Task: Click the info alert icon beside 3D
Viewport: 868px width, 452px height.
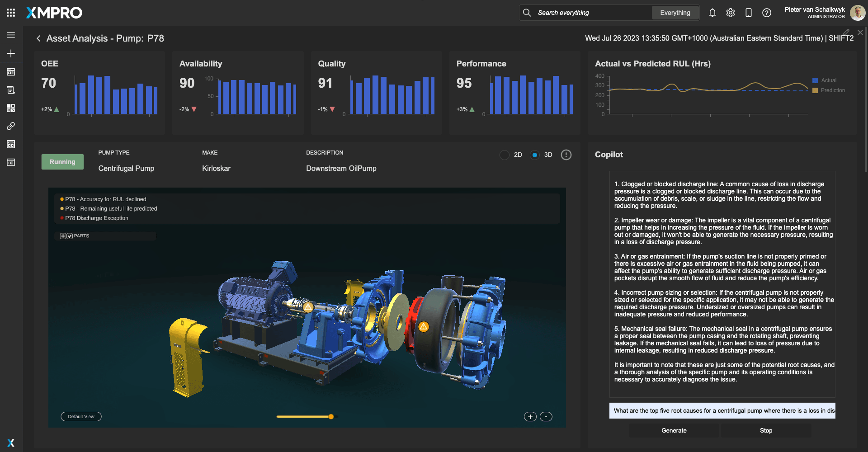Action: [x=566, y=155]
